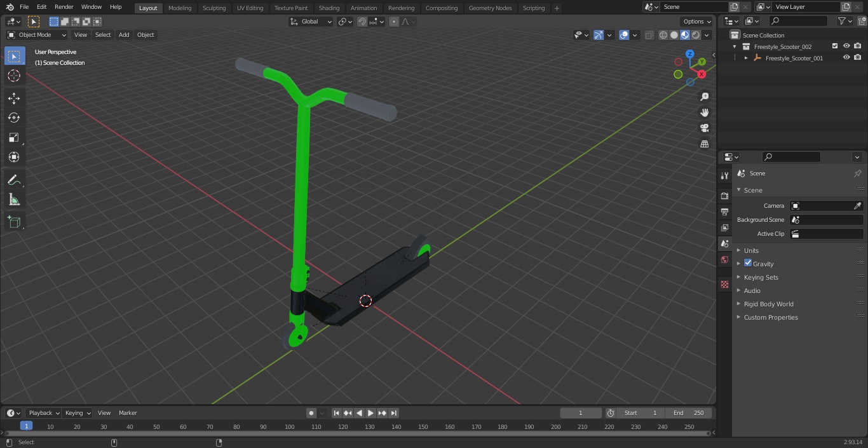Viewport: 868px width, 448px height.
Task: Click the current frame marker on timeline
Action: pos(26,426)
